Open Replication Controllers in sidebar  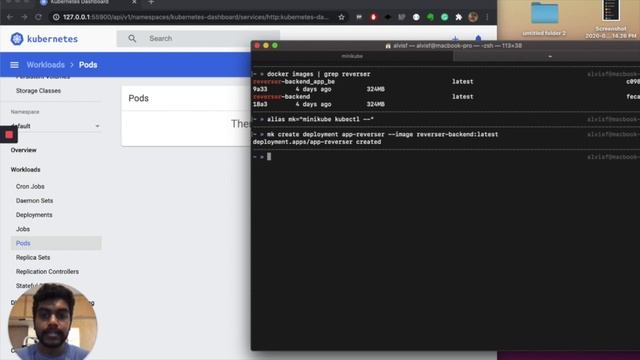coord(47,271)
